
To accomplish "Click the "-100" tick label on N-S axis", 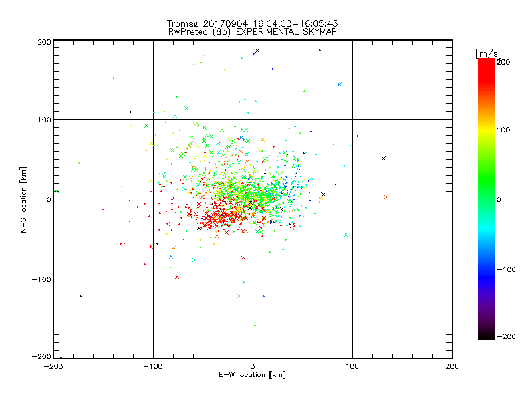I will (x=41, y=279).
